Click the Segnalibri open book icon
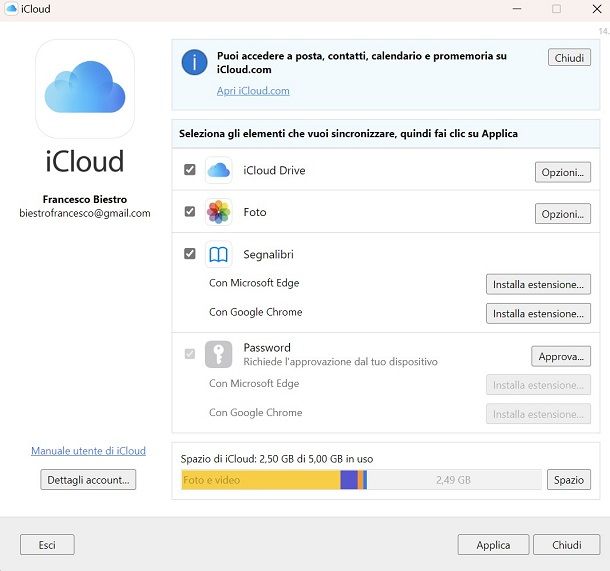The height and width of the screenshot is (571, 610). point(219,254)
